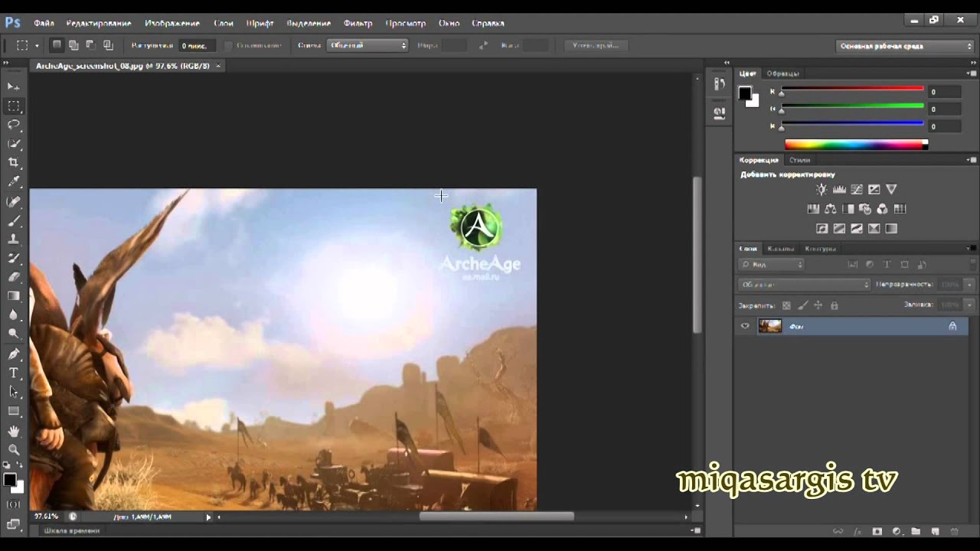This screenshot has height=551, width=980.
Task: Open the layer filter type dropdown
Action: click(771, 265)
